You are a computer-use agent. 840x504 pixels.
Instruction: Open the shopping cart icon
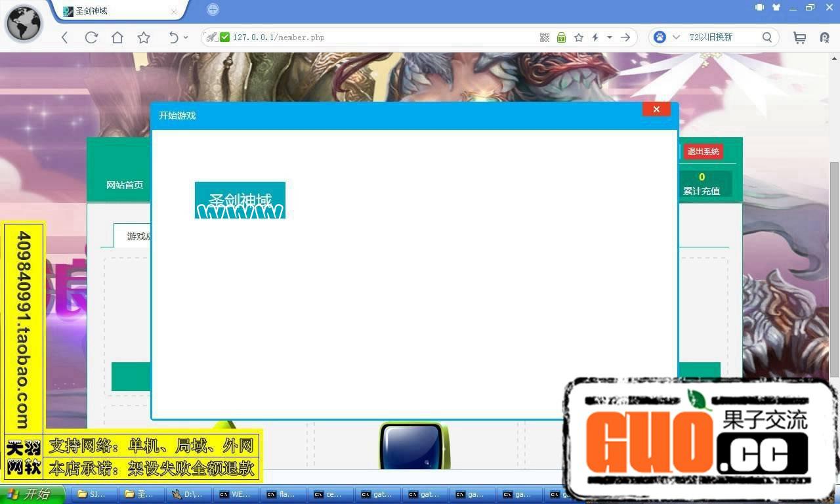pyautogui.click(x=799, y=37)
